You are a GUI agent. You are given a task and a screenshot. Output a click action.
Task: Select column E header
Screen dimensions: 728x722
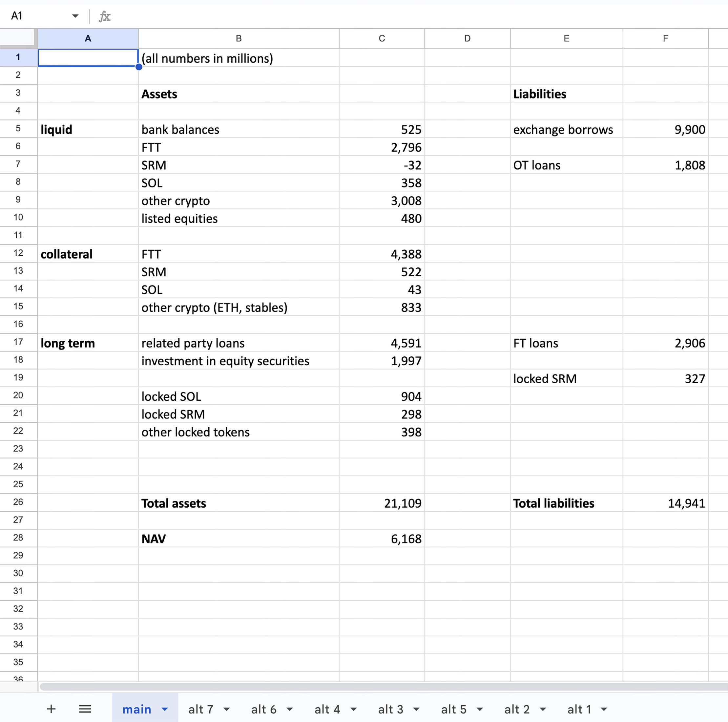click(x=566, y=38)
